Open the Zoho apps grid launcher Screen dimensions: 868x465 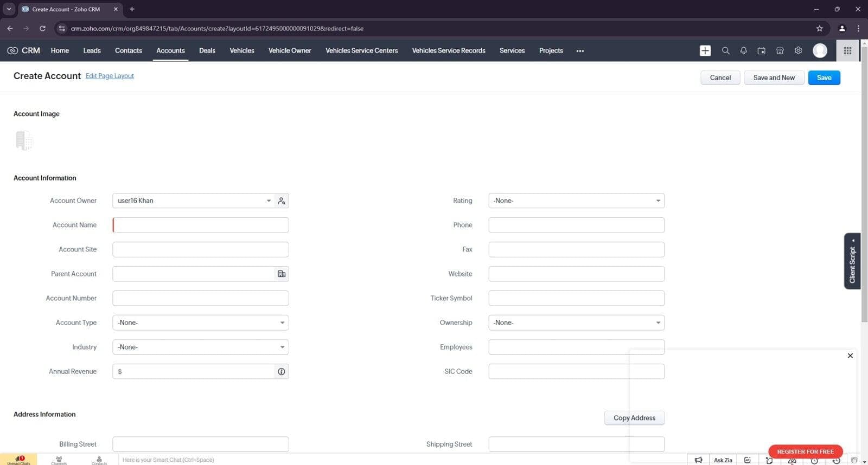tap(847, 50)
